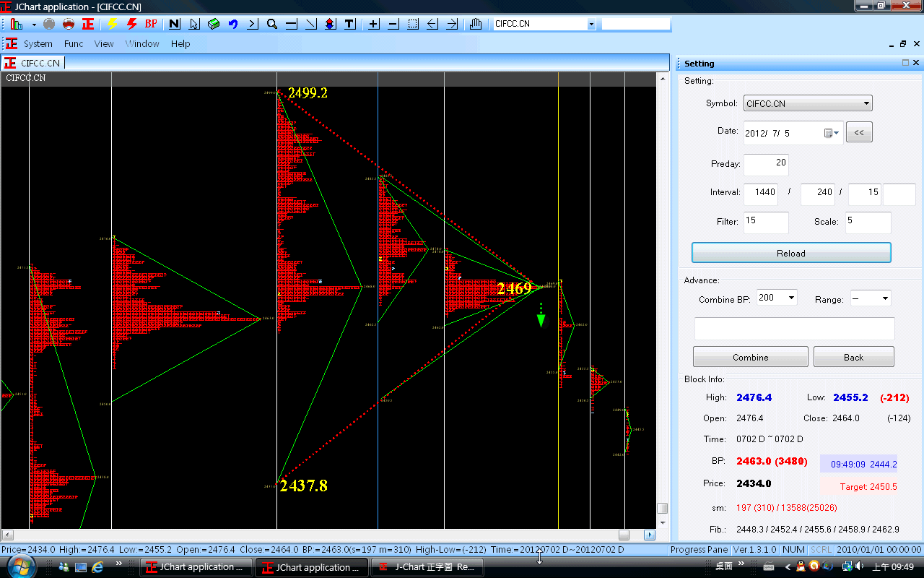The height and width of the screenshot is (578, 924).
Task: Open the View menu
Action: [104, 43]
